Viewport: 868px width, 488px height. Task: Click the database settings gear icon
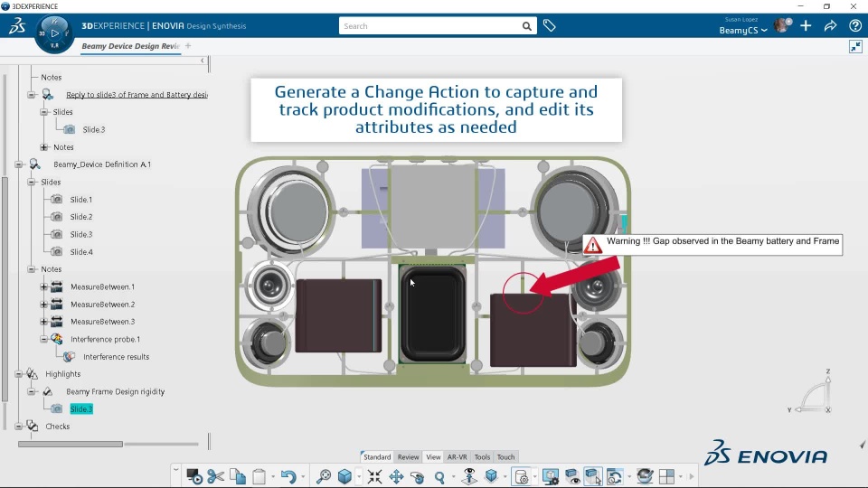click(522, 476)
